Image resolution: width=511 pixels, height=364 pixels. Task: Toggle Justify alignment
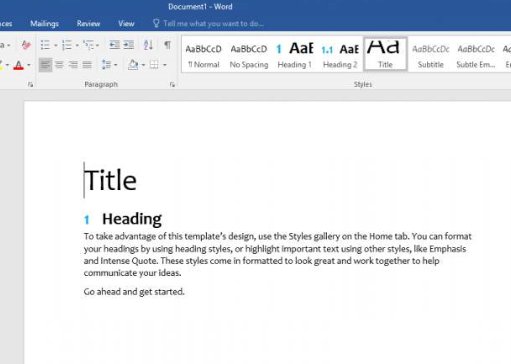87,65
